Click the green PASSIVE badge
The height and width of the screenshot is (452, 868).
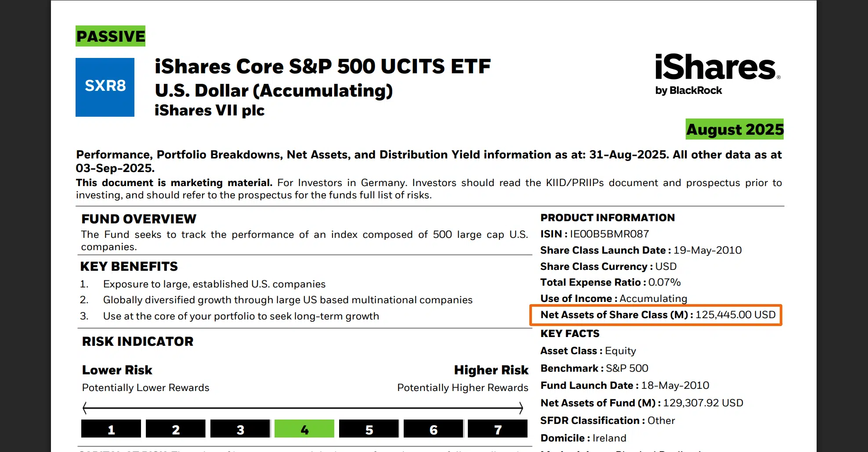(x=110, y=36)
